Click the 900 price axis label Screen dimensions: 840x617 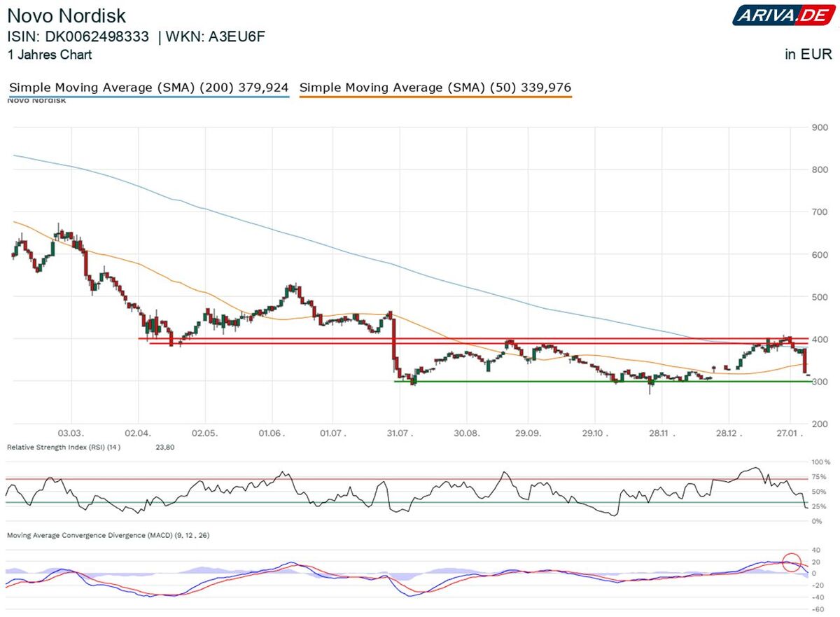820,127
